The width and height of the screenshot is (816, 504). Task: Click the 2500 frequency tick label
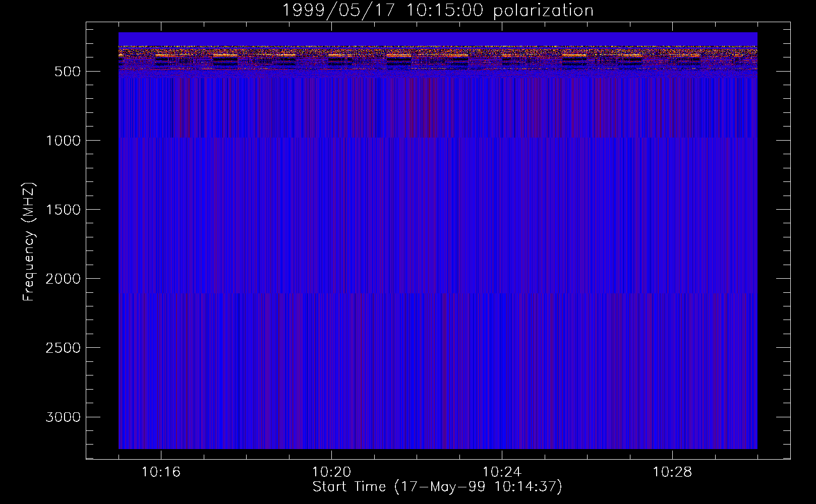click(63, 348)
